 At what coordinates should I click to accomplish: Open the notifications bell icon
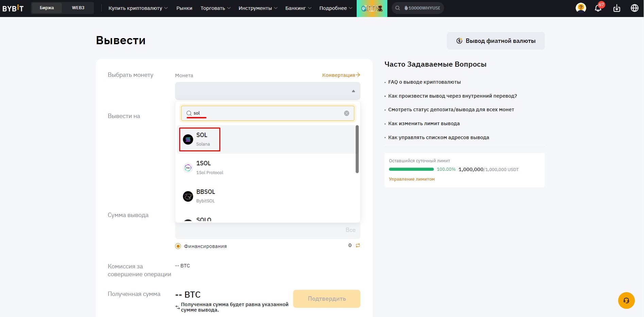coord(598,8)
